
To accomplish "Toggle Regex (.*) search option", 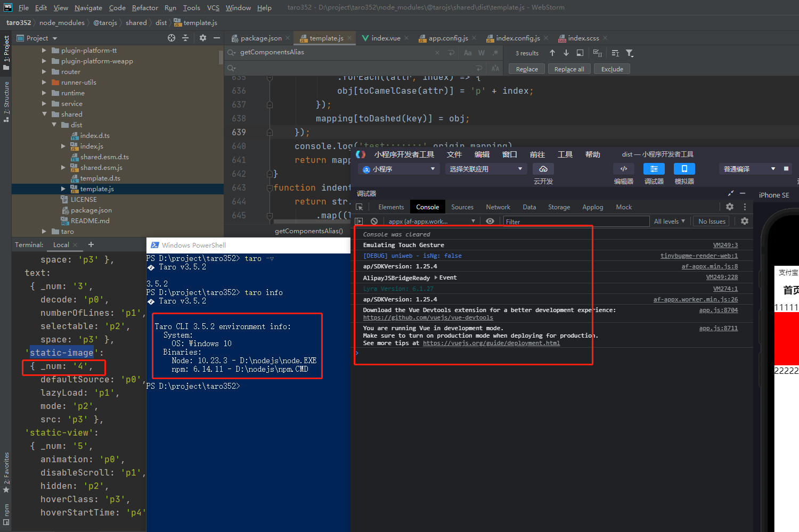I will coord(495,53).
